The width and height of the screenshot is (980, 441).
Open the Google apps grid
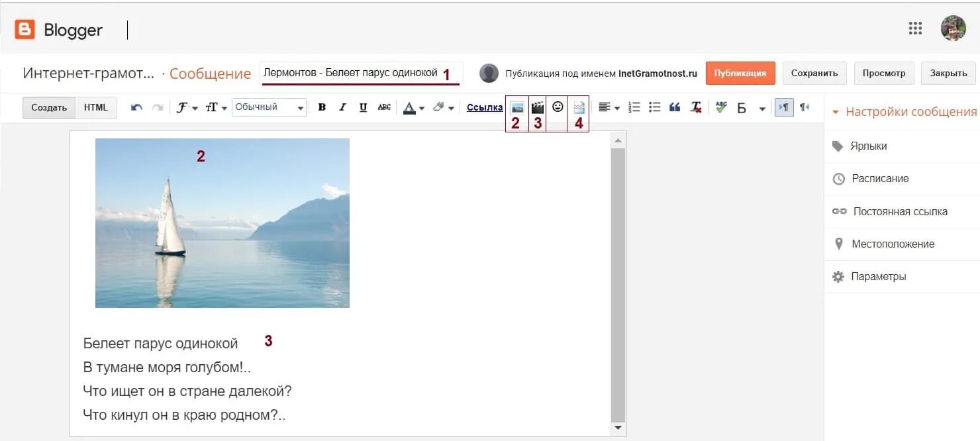[915, 28]
